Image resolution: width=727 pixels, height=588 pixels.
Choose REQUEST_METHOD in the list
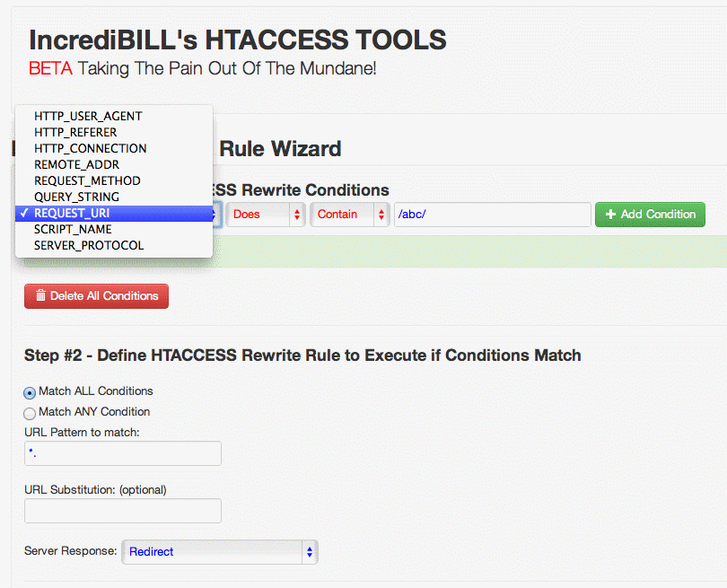coord(87,180)
